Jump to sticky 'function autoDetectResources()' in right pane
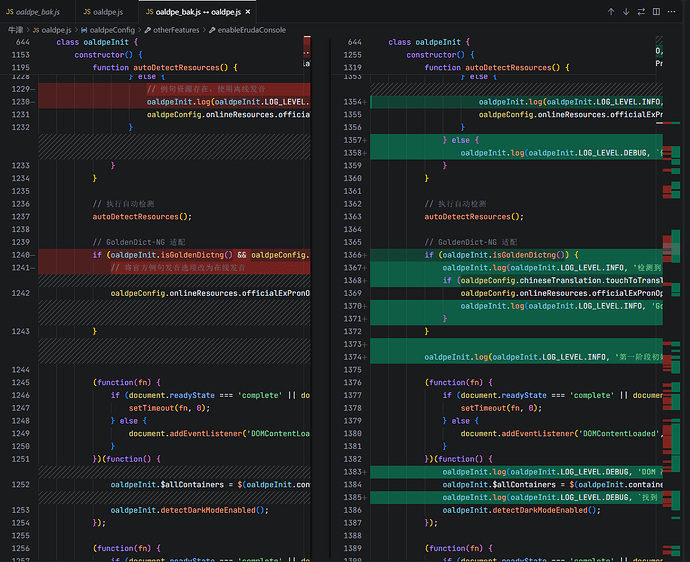Screen dimensions: 690x562 tap(497, 68)
